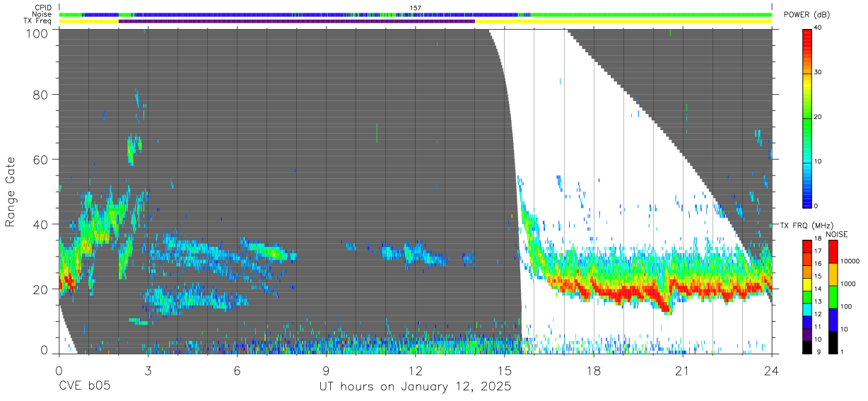Click the 10000 label on NOISE legend
This screenshot has width=868, height=401.
851,261
